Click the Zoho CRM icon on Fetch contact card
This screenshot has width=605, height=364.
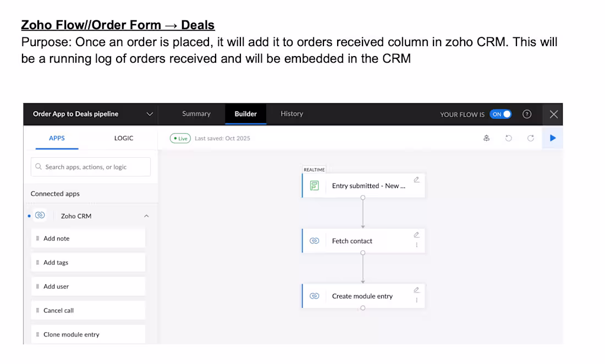(314, 240)
